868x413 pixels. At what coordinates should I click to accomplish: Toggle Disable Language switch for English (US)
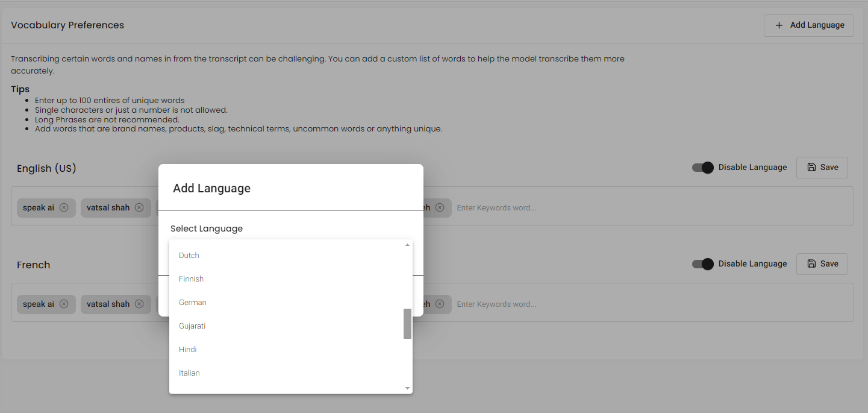[x=702, y=168]
